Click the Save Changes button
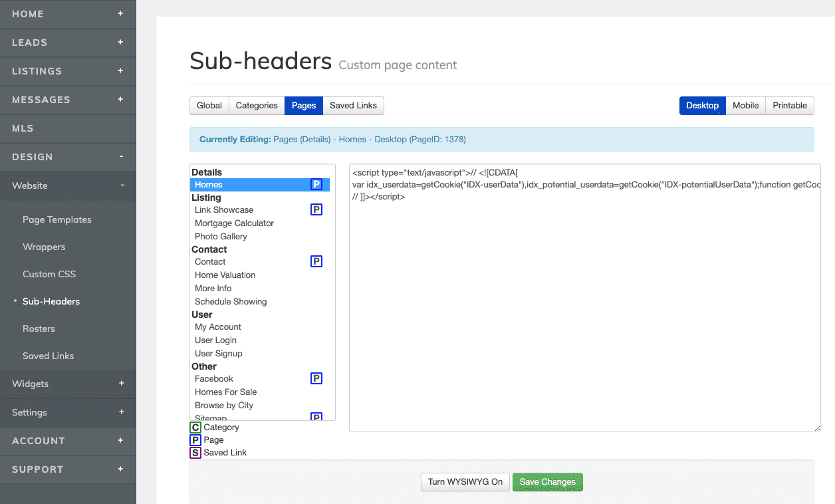The height and width of the screenshot is (504, 835). click(548, 482)
